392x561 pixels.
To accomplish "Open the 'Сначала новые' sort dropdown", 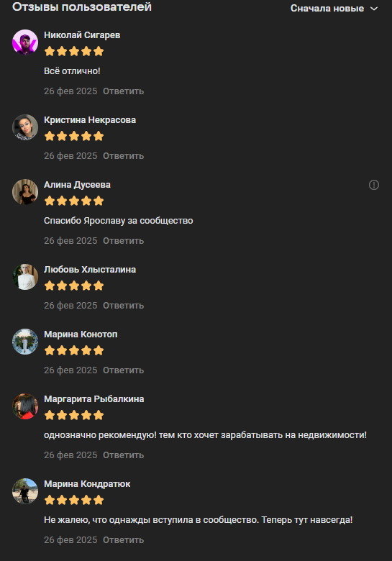I will click(334, 8).
